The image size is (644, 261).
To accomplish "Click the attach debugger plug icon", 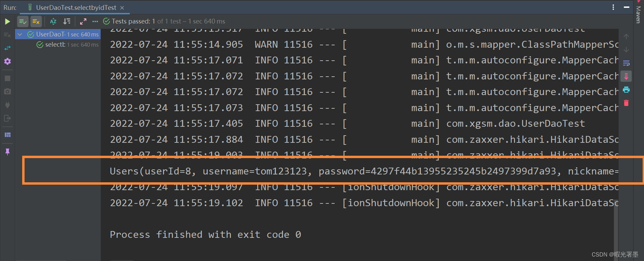I will click(x=7, y=105).
